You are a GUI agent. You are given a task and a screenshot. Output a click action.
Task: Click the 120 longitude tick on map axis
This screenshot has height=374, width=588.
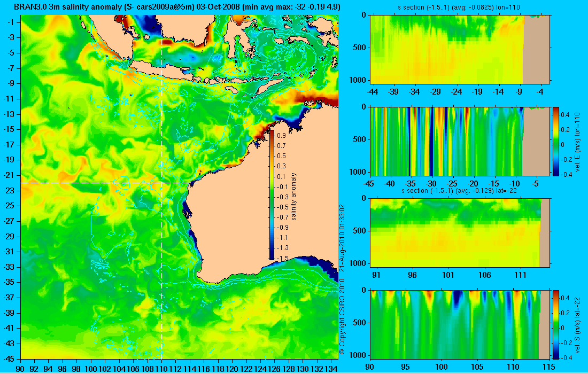tap(232, 369)
